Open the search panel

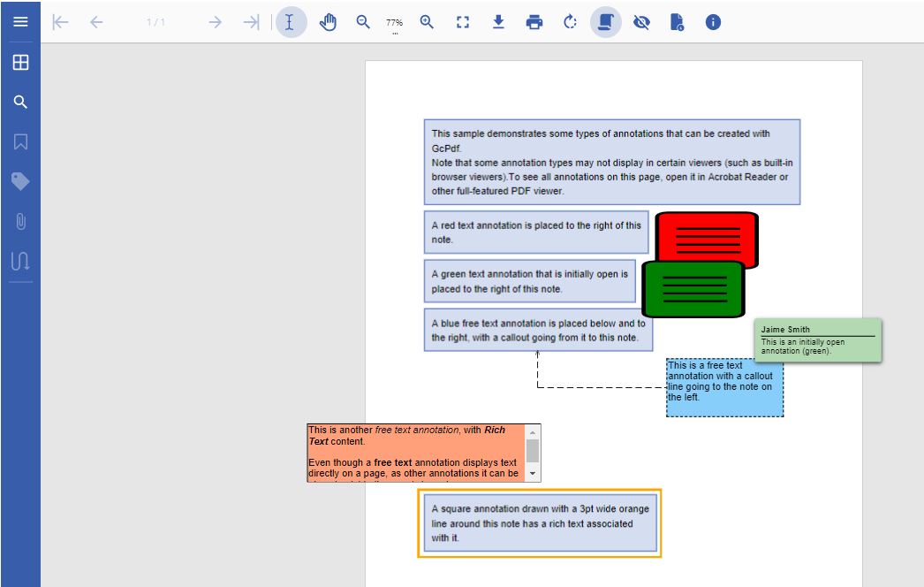[x=20, y=102]
